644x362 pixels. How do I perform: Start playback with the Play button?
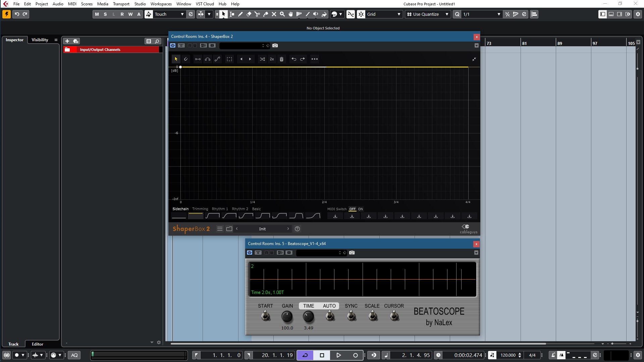point(338,355)
